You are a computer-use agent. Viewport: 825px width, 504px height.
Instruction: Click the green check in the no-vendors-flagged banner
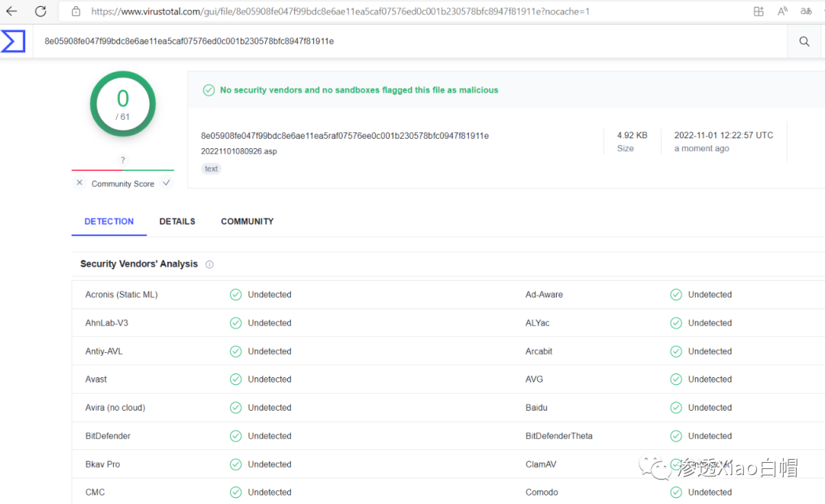[209, 90]
